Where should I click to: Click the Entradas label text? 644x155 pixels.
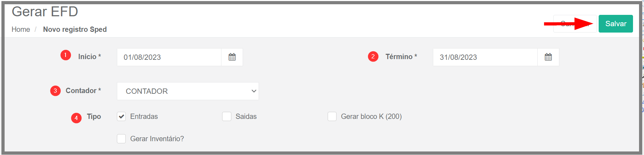click(144, 116)
